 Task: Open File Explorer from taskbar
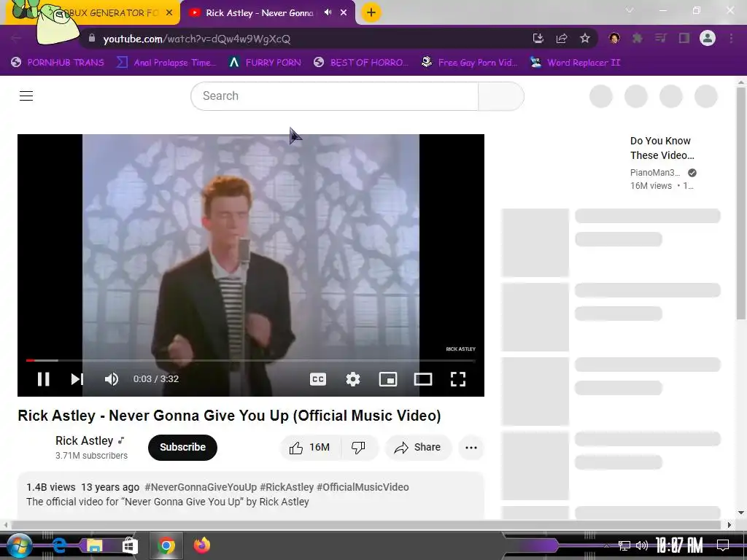tap(94, 545)
